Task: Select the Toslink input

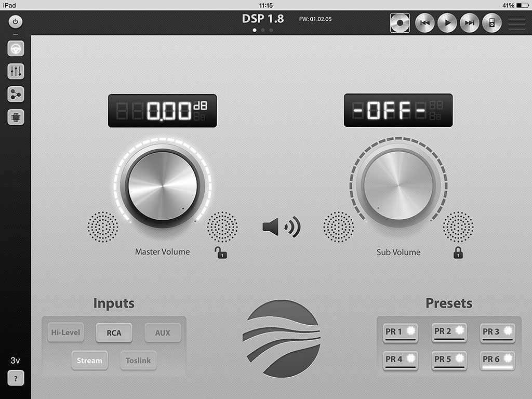Action: [138, 361]
